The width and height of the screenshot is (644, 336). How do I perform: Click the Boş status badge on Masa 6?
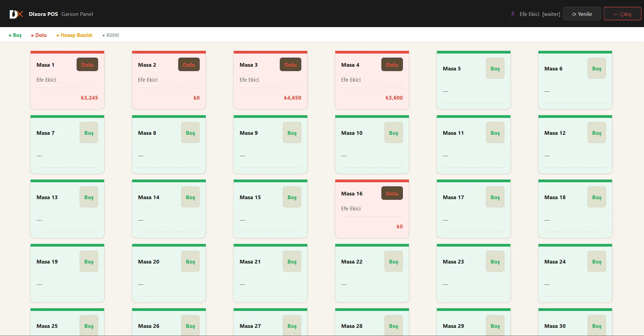pyautogui.click(x=597, y=68)
